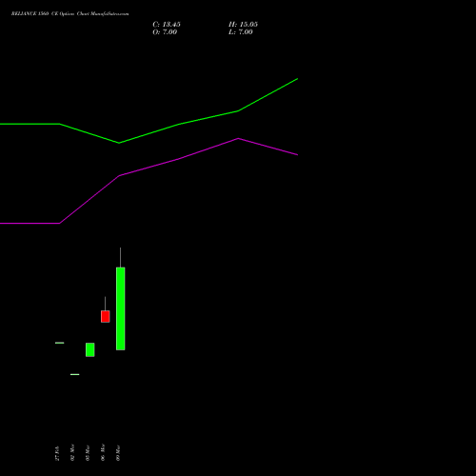
Task: Click the 09 Mar date axis label
Action: (118, 453)
